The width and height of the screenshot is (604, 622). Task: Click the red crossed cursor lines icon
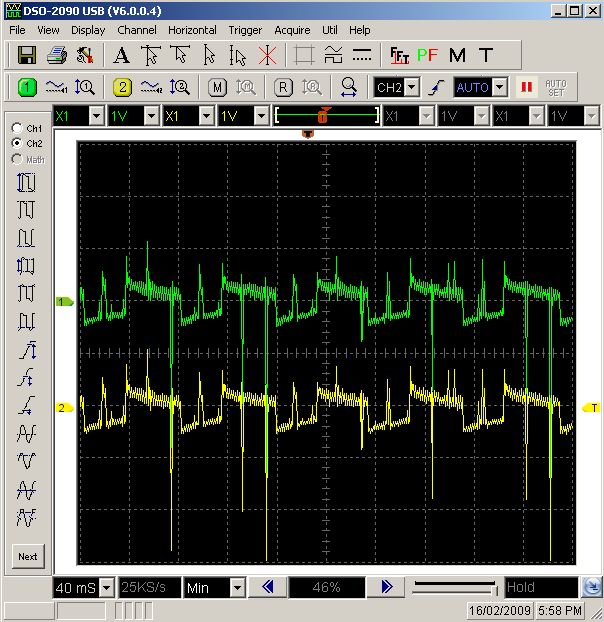[x=267, y=55]
